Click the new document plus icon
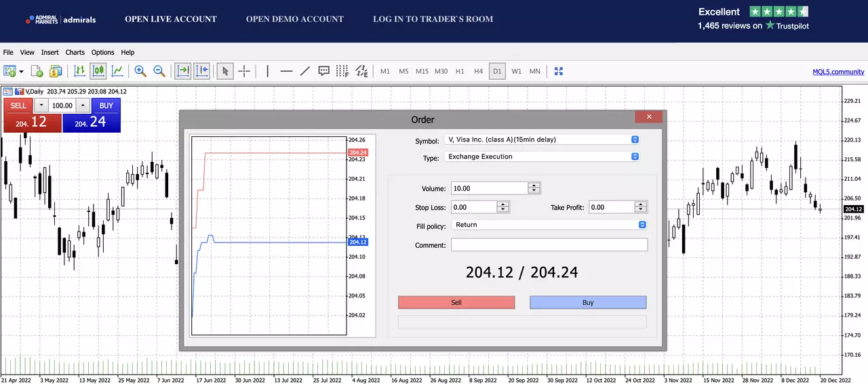Viewport: 868px width, 384px height. [x=37, y=71]
